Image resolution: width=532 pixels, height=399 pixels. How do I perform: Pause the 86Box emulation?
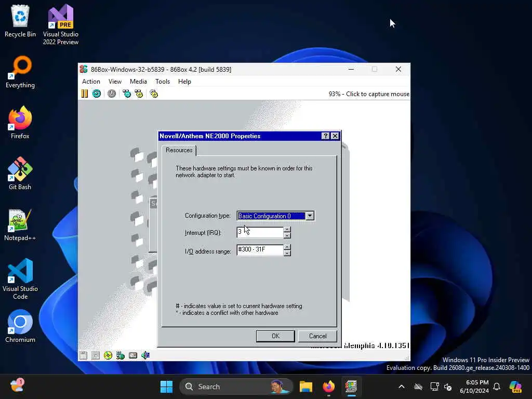(85, 94)
